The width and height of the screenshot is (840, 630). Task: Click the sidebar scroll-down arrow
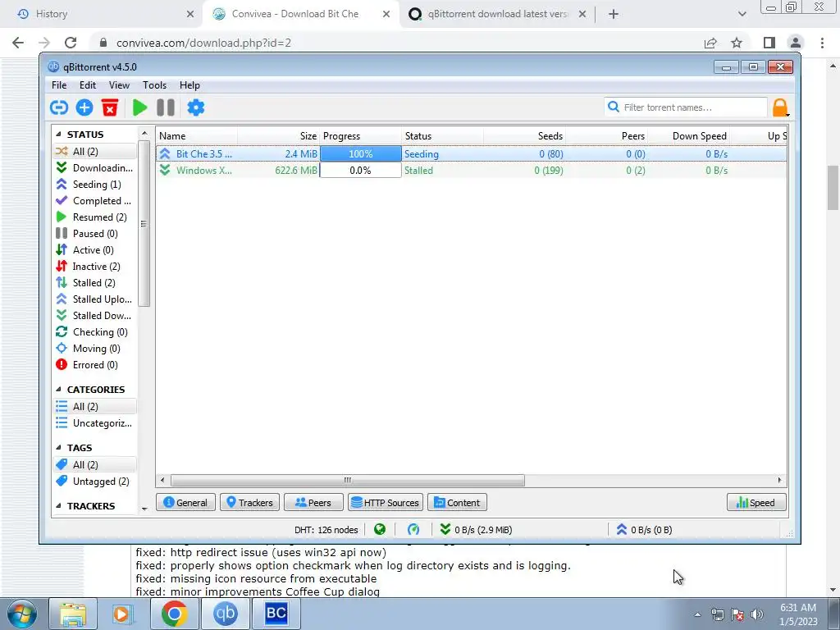pyautogui.click(x=144, y=508)
